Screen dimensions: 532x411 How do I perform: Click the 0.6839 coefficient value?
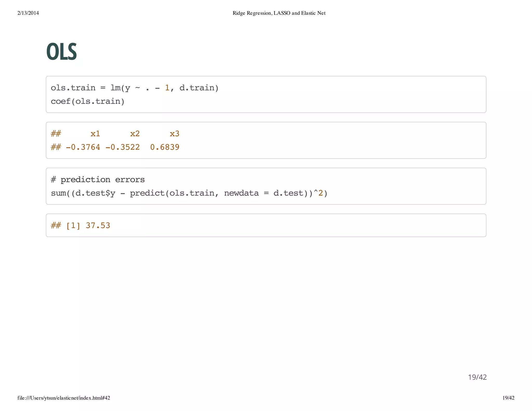(x=165, y=147)
